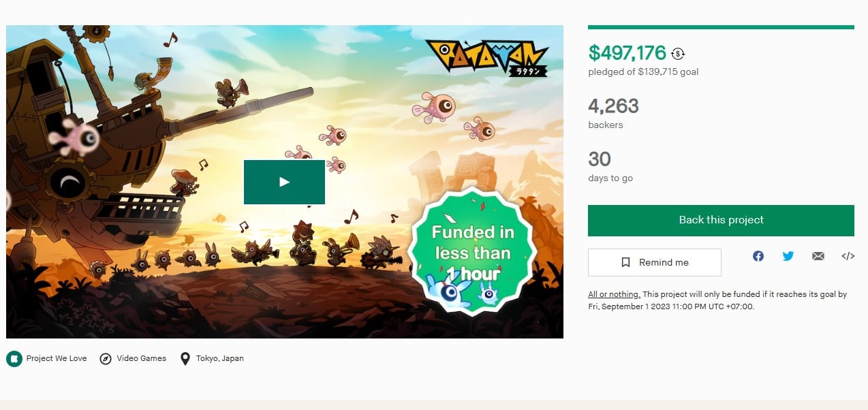The height and width of the screenshot is (410, 868).
Task: Click the 4,263 backers count
Action: pos(613,106)
